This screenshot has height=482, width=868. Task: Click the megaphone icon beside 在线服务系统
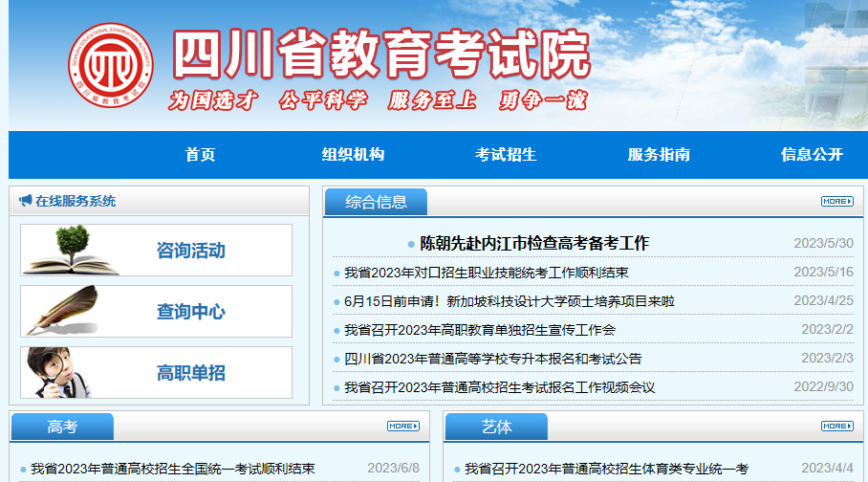pyautogui.click(x=25, y=201)
